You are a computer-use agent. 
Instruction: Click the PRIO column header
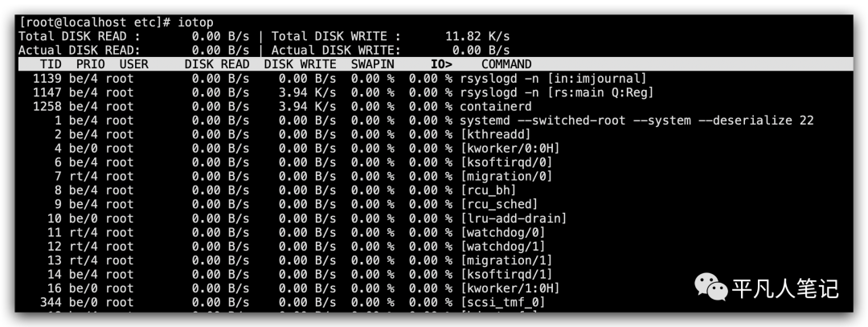91,64
